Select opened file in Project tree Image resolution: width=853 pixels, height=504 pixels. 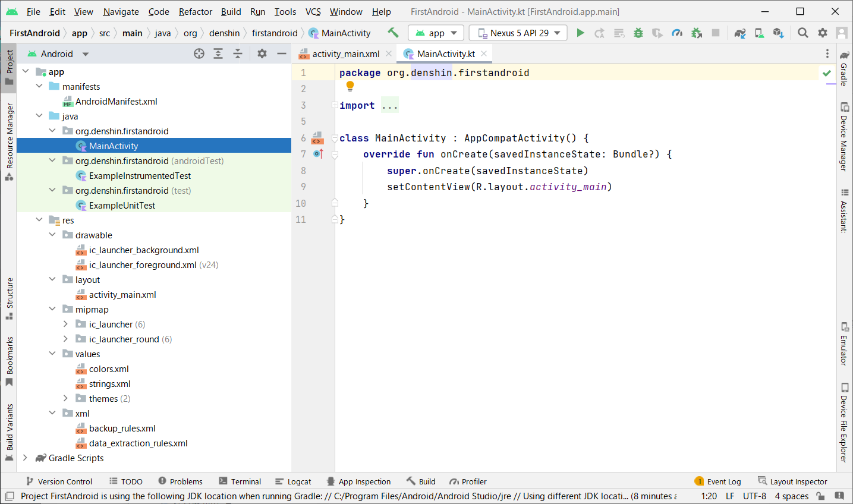coord(199,53)
